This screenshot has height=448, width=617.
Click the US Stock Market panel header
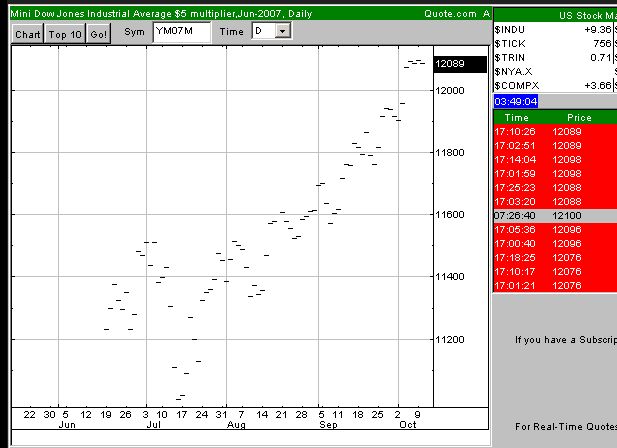coord(555,16)
